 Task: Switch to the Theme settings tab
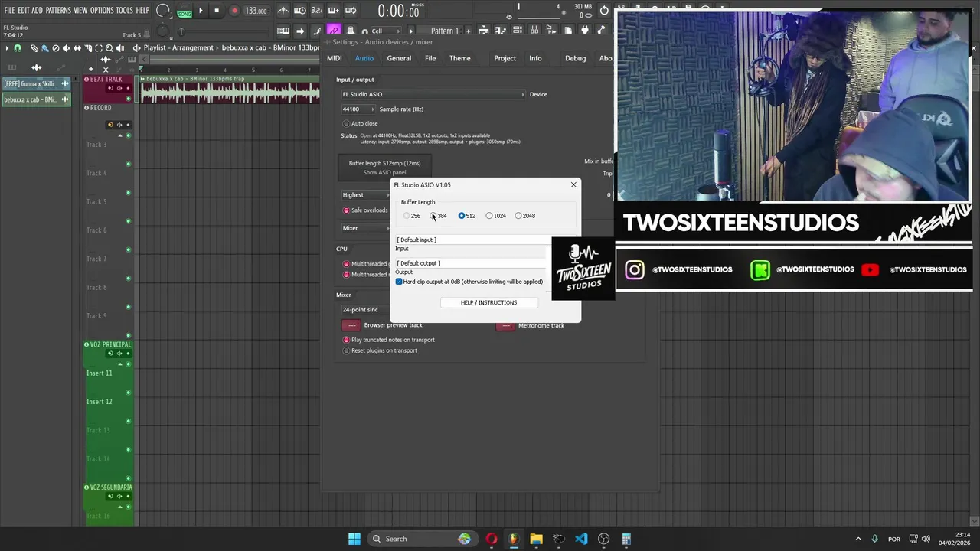coord(460,58)
